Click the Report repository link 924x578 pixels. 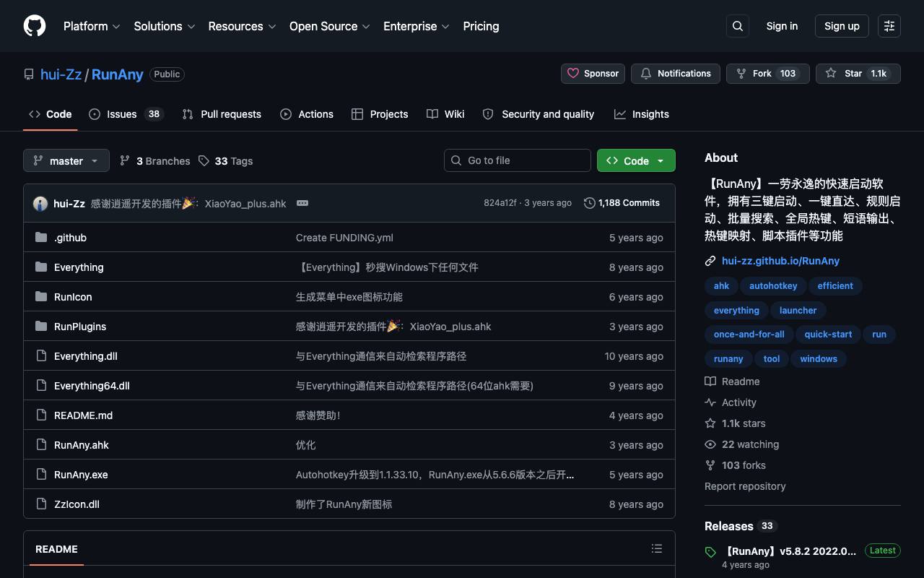pos(745,486)
